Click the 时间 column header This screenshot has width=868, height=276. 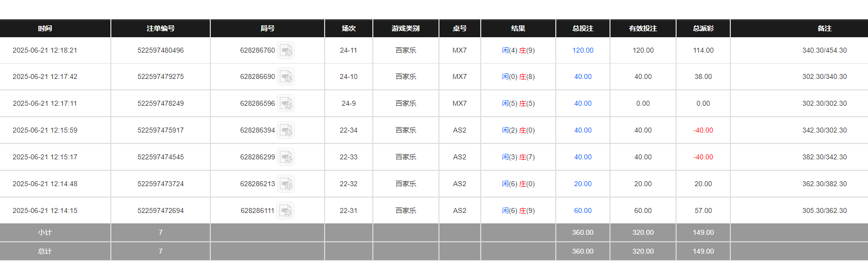pos(45,28)
